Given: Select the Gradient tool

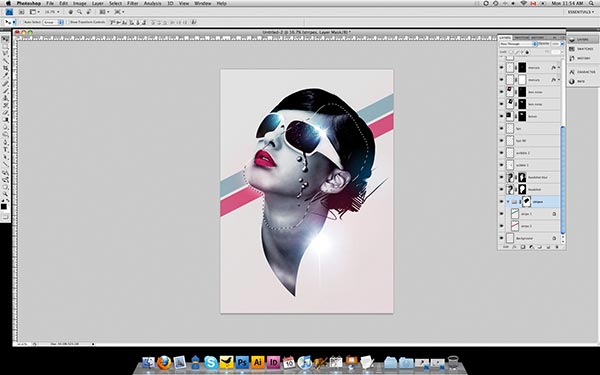Looking at the screenshot, I should [x=5, y=120].
